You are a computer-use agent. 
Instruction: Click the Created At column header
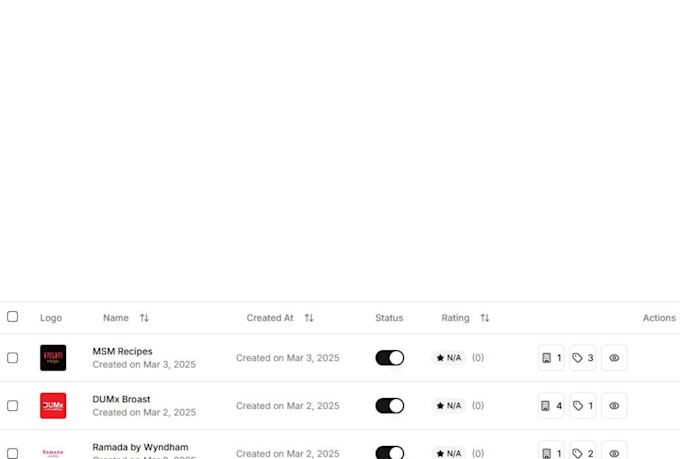[270, 318]
